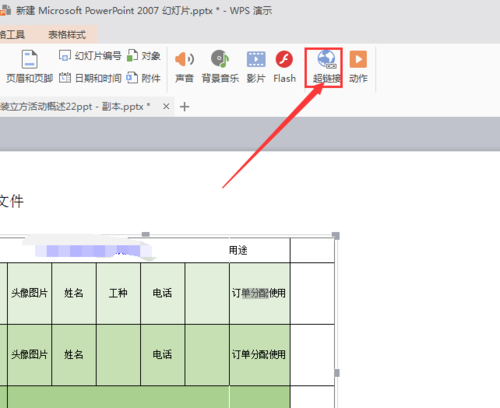
Task: Insert an attachment (附件)
Action: point(144,78)
